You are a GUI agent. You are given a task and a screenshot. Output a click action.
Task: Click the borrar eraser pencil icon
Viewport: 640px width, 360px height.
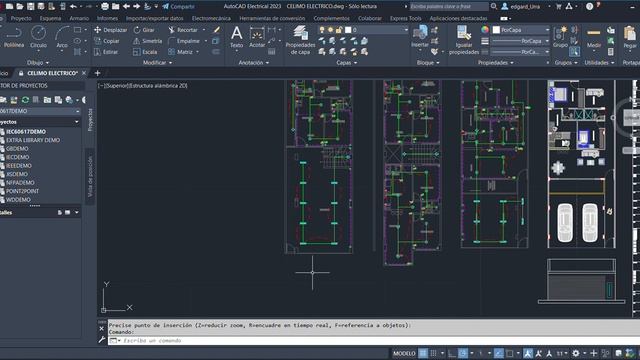216,30
